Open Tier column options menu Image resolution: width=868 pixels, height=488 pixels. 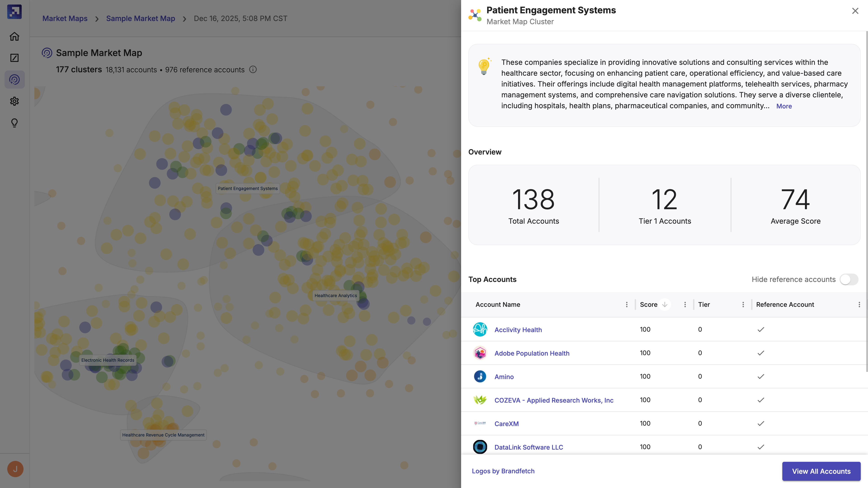point(743,305)
